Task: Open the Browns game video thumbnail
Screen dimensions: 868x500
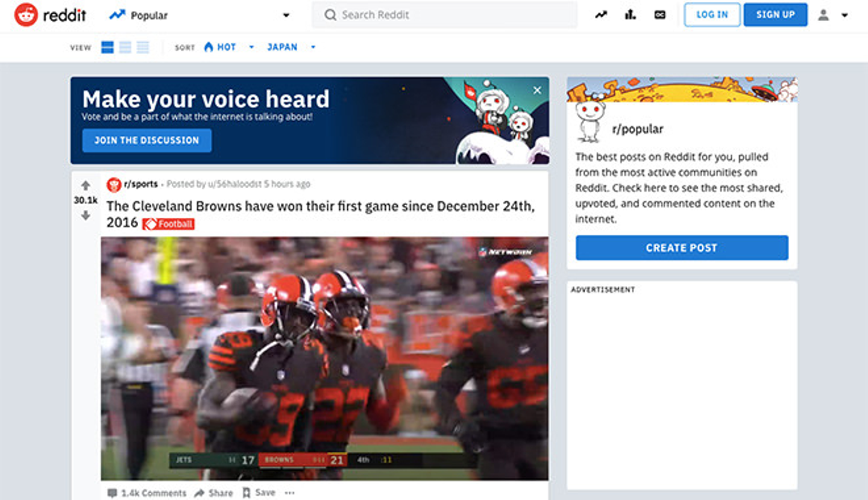Action: pyautogui.click(x=325, y=358)
